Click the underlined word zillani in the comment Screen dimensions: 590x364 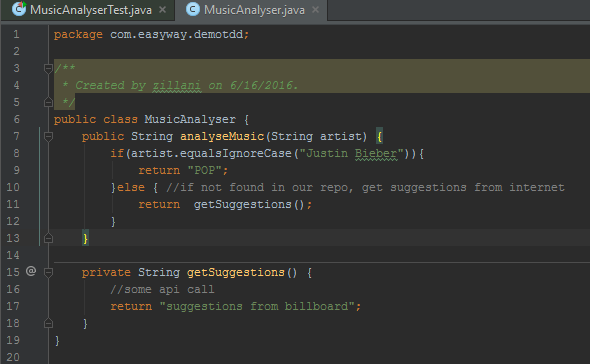click(176, 85)
